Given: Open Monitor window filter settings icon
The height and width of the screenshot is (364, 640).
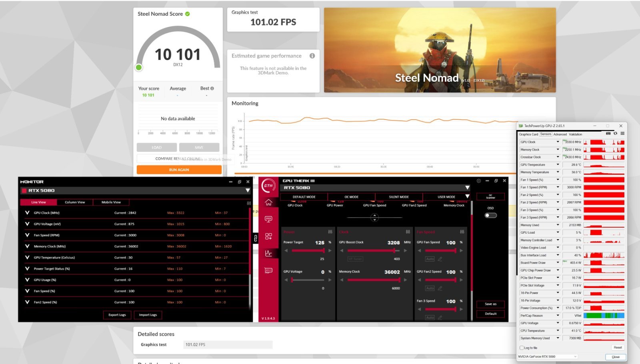Looking at the screenshot, I should (x=249, y=203).
